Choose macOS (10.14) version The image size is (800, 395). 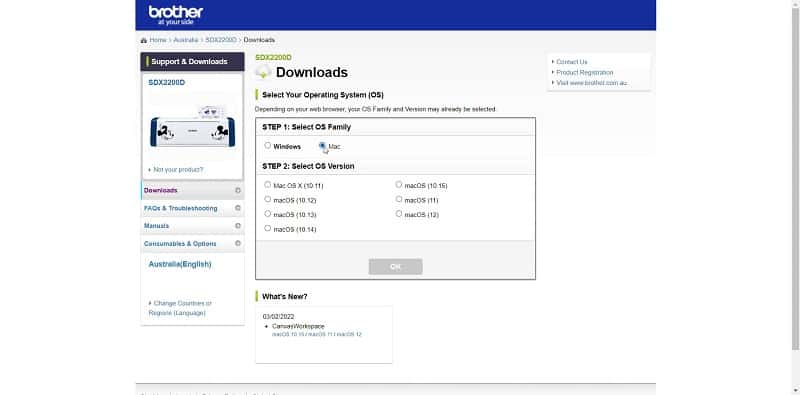267,229
